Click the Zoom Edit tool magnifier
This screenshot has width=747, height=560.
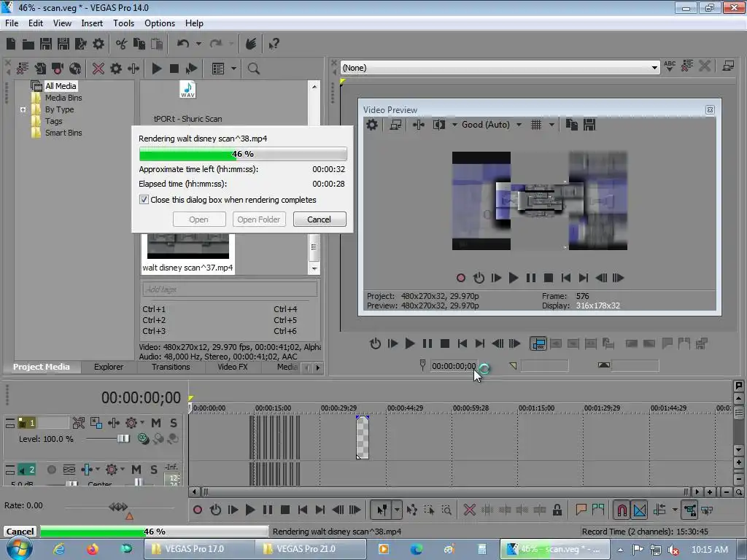446,510
